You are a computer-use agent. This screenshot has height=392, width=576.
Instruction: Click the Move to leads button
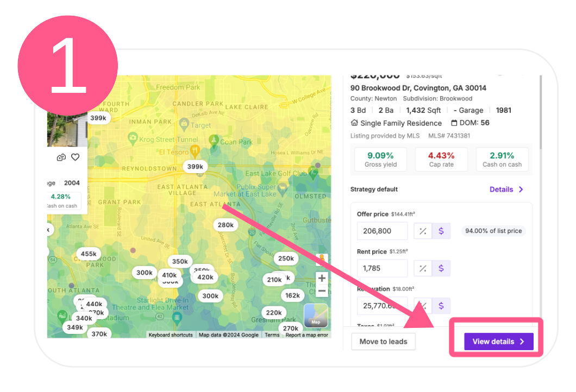383,342
